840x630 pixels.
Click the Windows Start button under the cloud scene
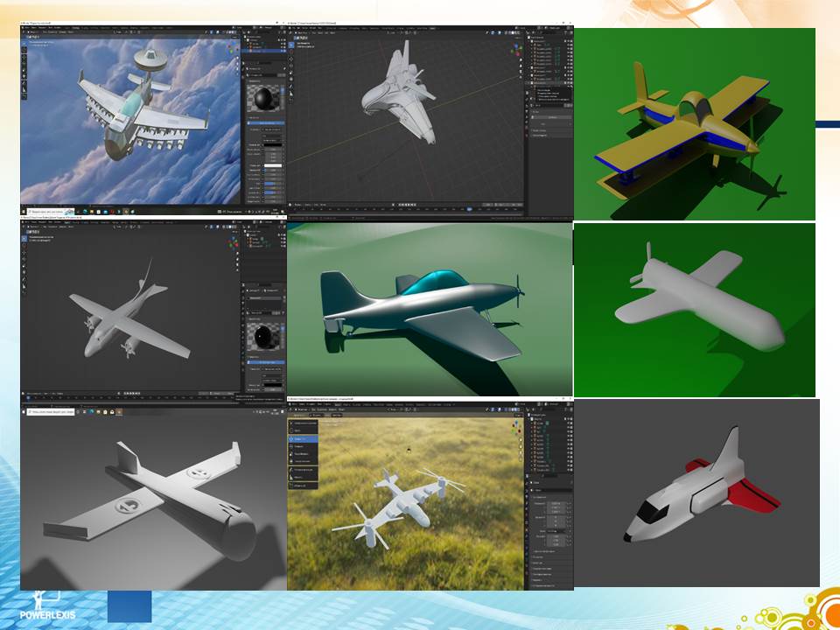[x=24, y=212]
